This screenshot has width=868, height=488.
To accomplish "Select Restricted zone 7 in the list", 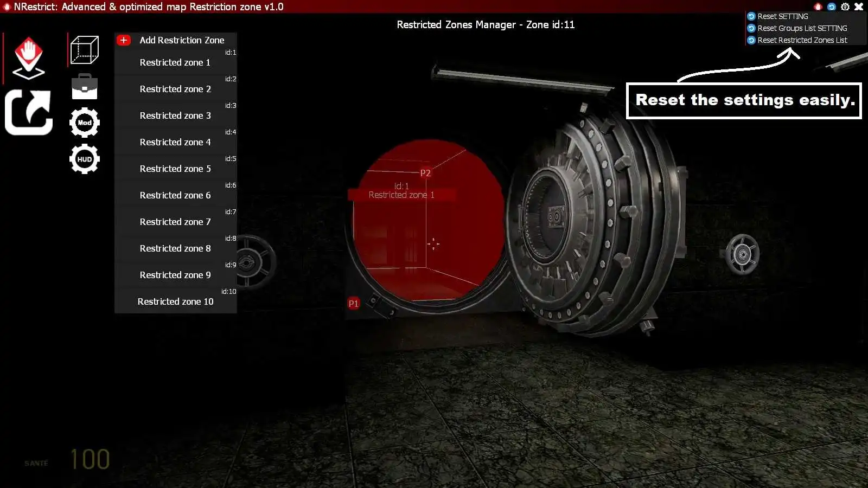I will tap(175, 222).
